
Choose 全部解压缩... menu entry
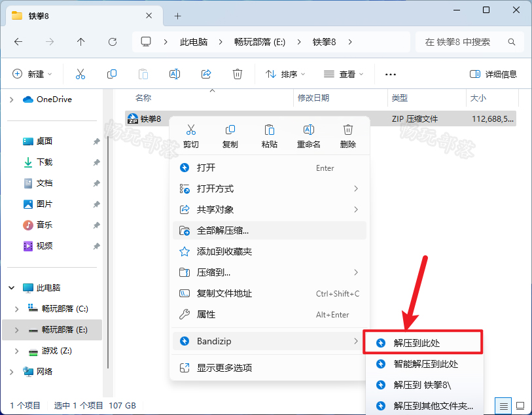[x=270, y=231]
